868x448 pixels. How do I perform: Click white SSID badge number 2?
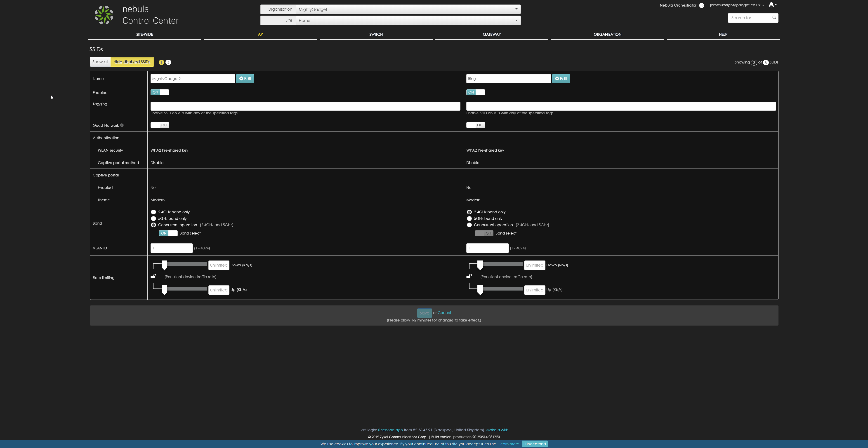click(x=168, y=62)
